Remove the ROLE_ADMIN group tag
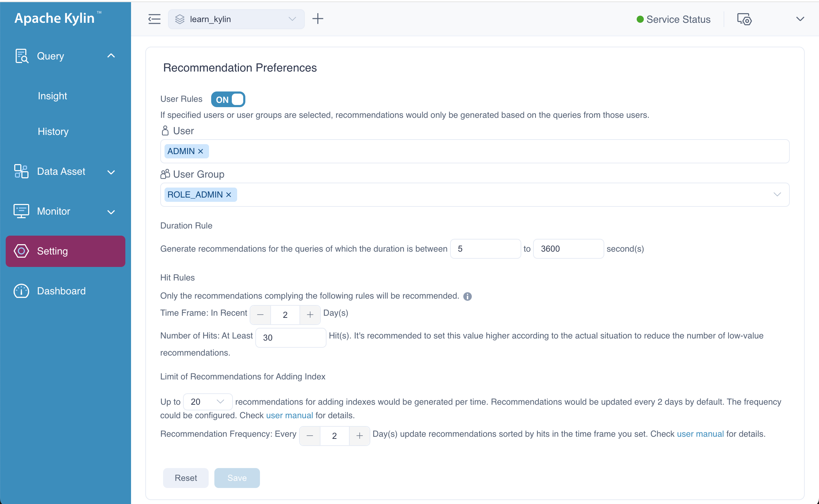 click(x=229, y=195)
